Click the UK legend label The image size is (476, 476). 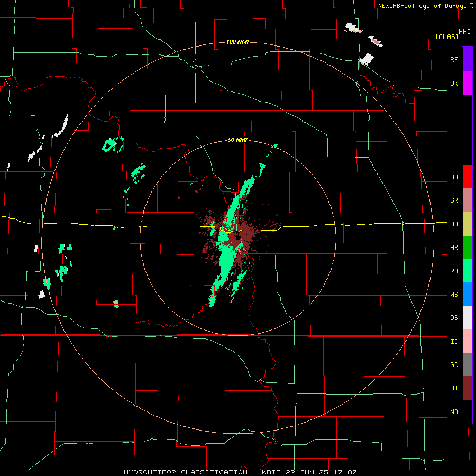[454, 83]
